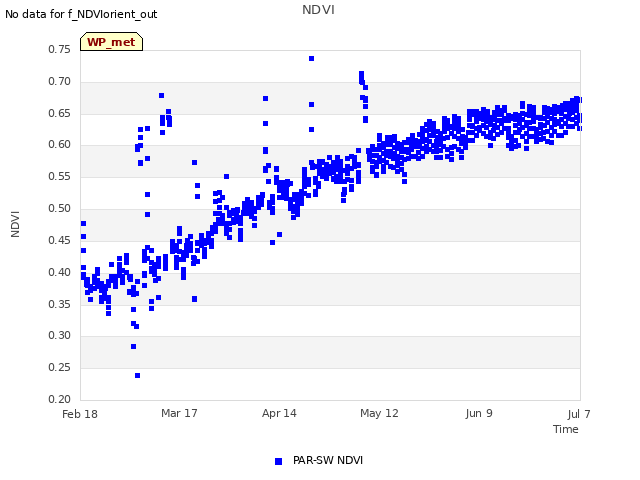The height and width of the screenshot is (480, 640).
Task: Click the 0.65 y-axis tick label
Action: click(60, 113)
